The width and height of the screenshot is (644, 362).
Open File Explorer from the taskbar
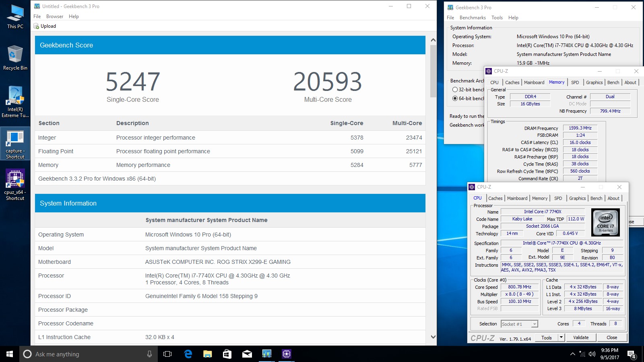(x=208, y=354)
